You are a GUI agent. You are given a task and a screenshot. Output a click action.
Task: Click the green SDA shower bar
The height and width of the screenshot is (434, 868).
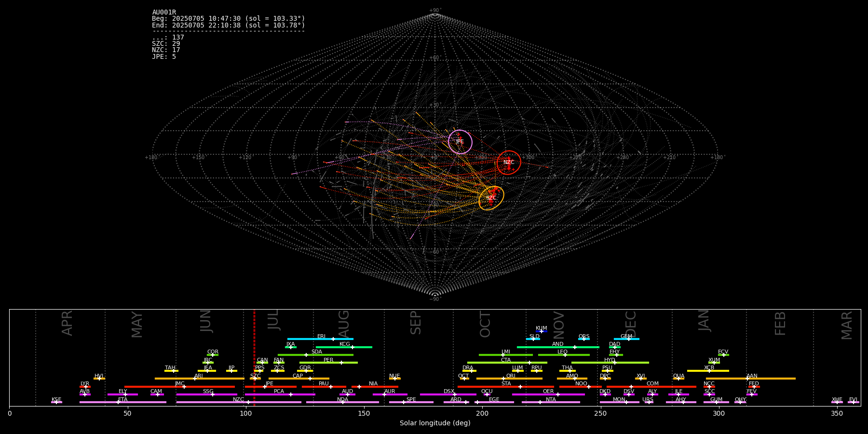pyautogui.click(x=315, y=355)
